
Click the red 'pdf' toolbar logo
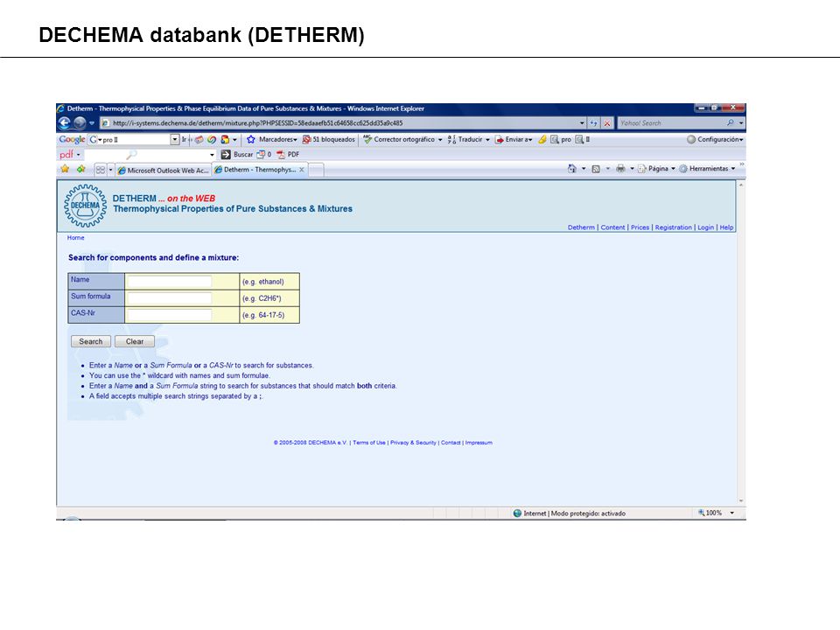coord(66,154)
